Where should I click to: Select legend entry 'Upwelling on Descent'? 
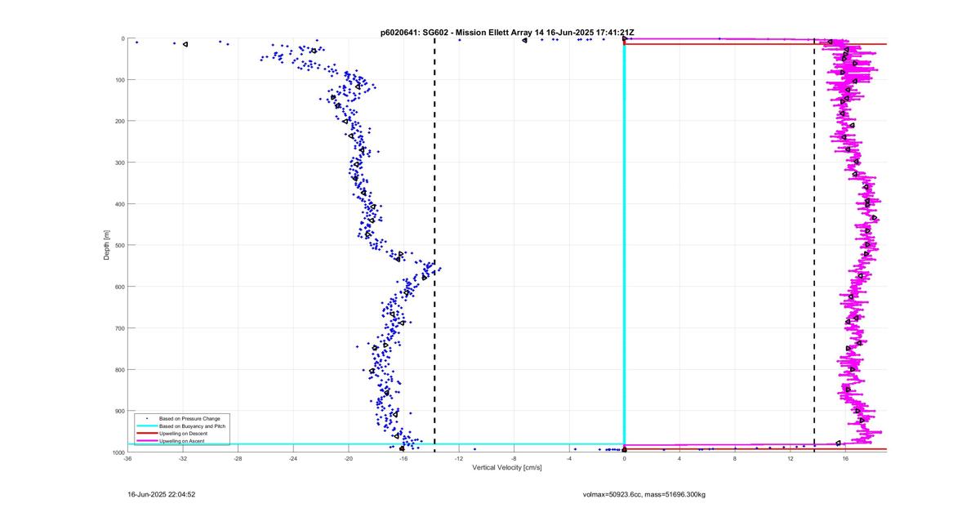(183, 433)
